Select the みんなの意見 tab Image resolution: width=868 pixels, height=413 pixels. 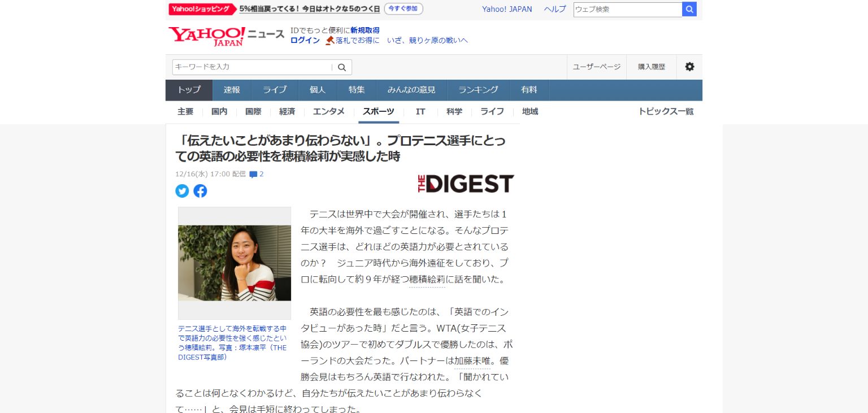411,90
